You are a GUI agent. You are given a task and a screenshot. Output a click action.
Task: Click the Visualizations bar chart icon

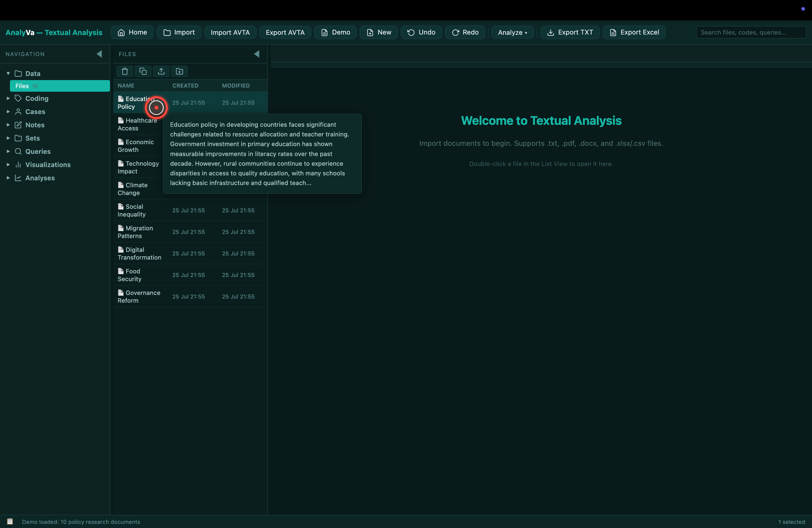point(18,165)
